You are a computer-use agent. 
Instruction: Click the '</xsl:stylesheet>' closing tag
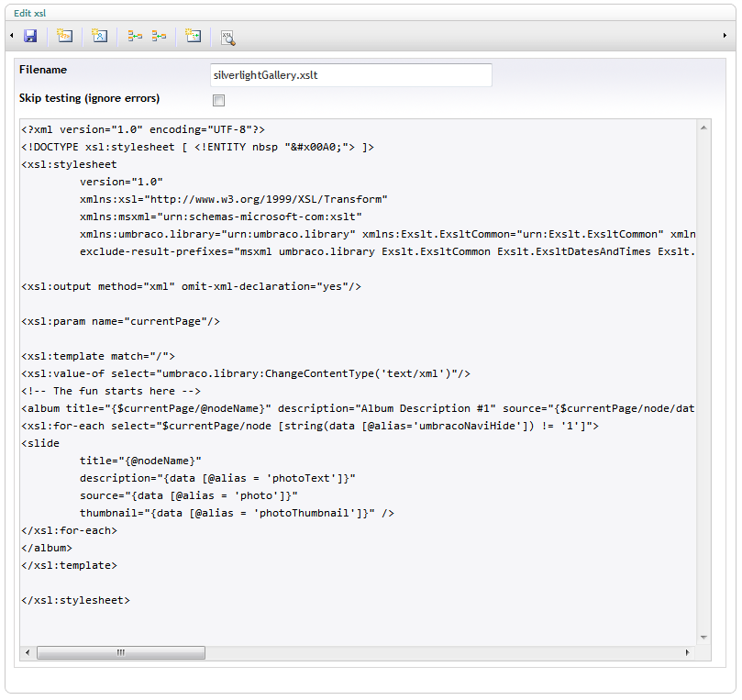pyautogui.click(x=76, y=601)
